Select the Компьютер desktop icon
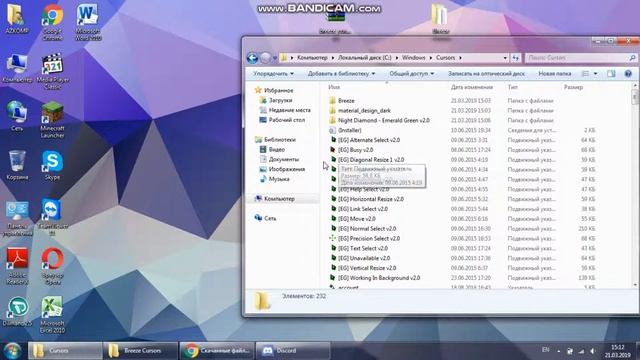 (x=17, y=68)
